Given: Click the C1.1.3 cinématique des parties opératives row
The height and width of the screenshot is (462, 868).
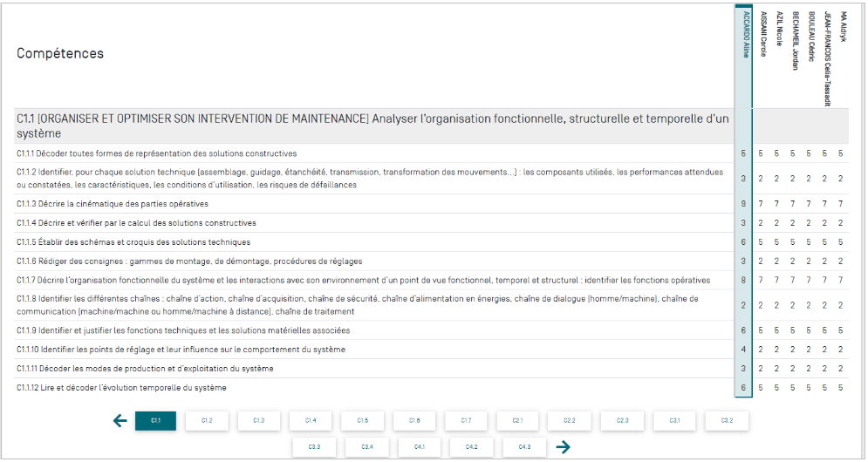Looking at the screenshot, I should coord(113,204).
